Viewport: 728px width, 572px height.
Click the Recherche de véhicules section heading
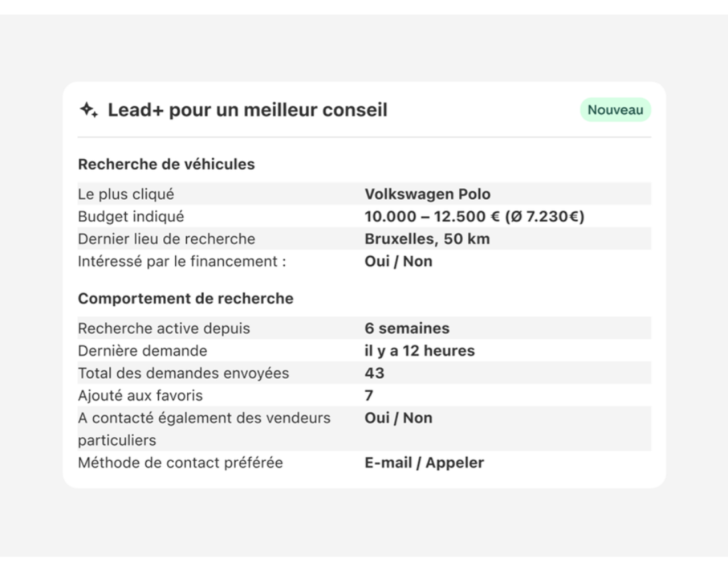(x=166, y=164)
